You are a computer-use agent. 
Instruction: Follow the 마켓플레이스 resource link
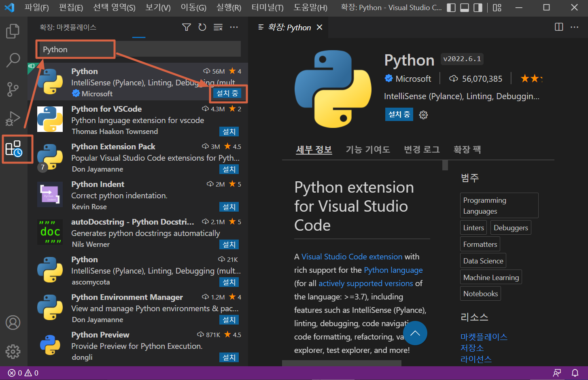click(x=484, y=337)
